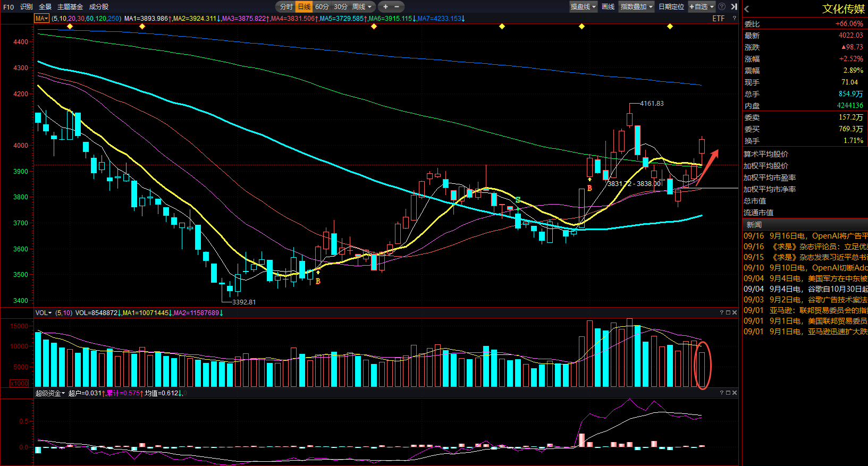
Task: Close the 超级资金 indicator pane
Action: 735,393
